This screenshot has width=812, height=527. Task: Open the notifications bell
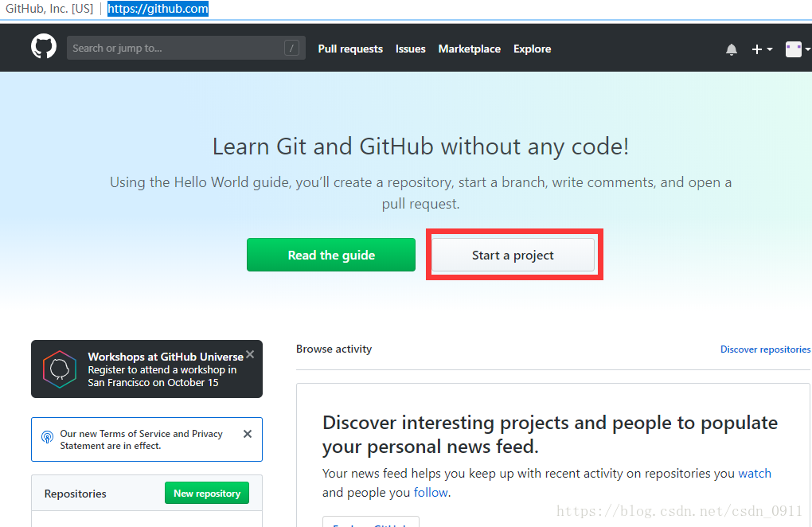[732, 49]
